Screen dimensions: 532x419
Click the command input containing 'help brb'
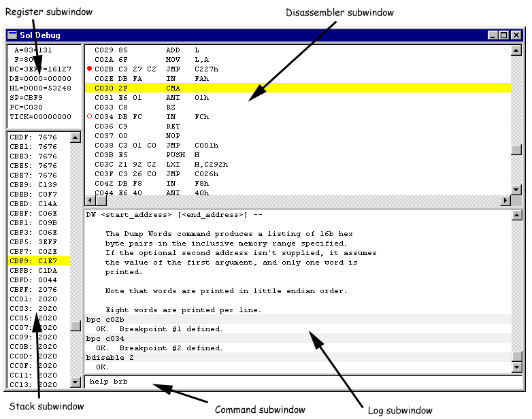299,382
